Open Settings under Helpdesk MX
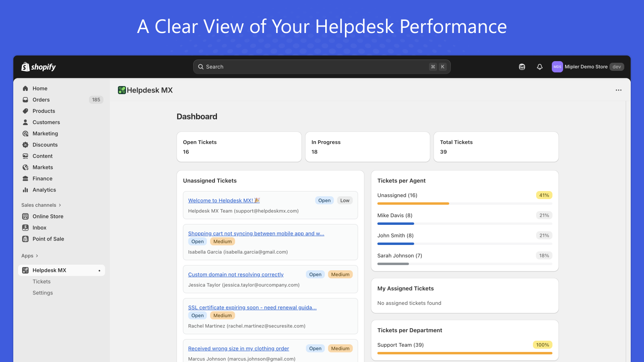The height and width of the screenshot is (362, 644). 43,293
